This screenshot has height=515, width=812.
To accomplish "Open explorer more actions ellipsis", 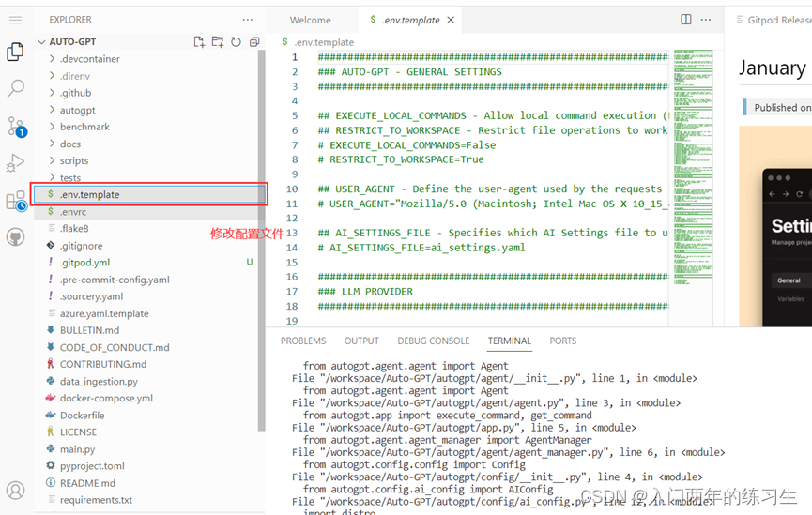I will coord(248,20).
